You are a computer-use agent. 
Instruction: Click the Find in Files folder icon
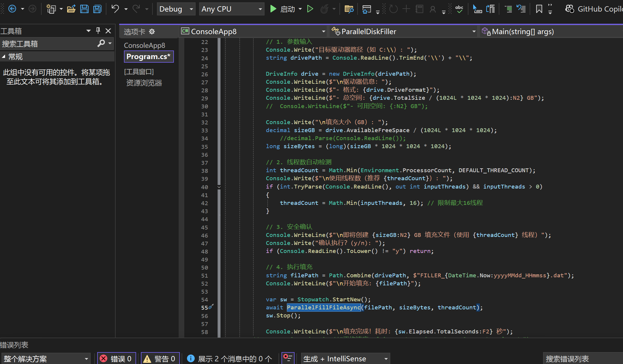(349, 9)
